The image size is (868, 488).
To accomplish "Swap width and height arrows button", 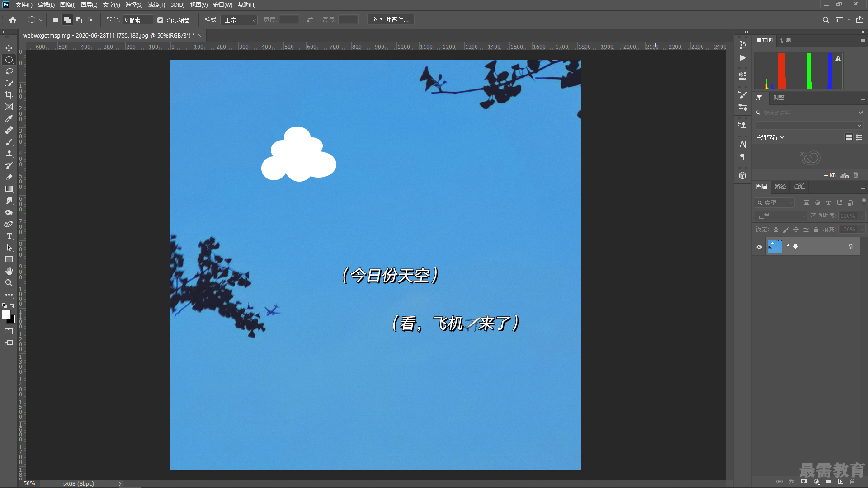I will tap(310, 20).
